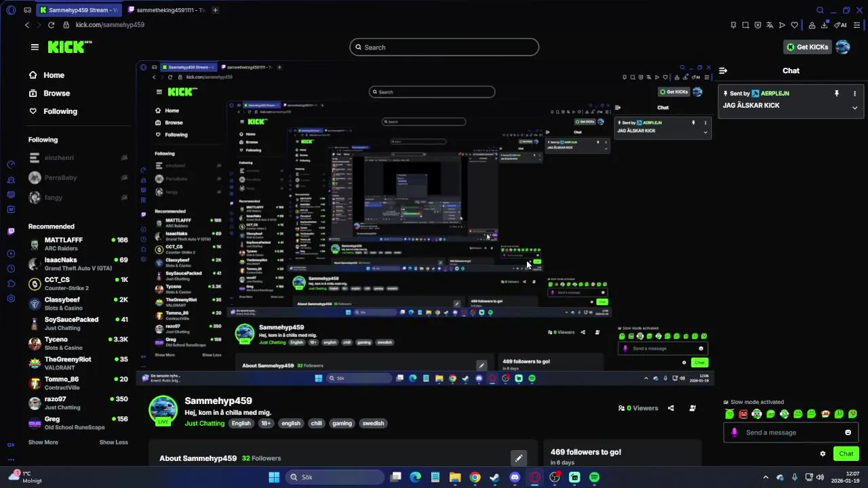Open the snapshot capture tool
The width and height of the screenshot is (868, 488).
745,25
